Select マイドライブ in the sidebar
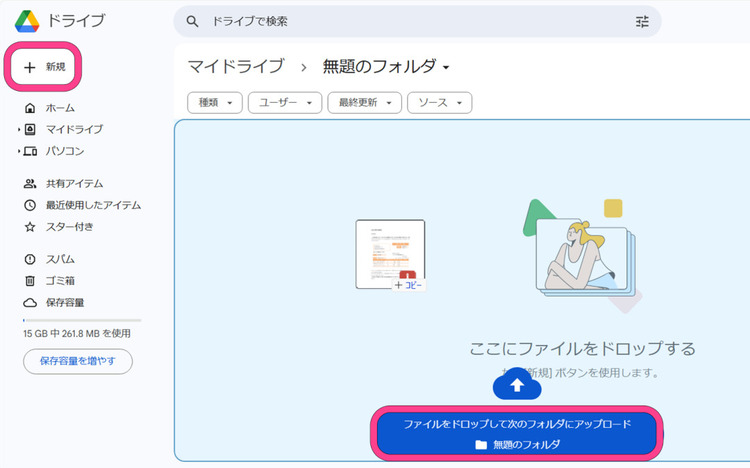The height and width of the screenshot is (468, 750). [x=74, y=129]
